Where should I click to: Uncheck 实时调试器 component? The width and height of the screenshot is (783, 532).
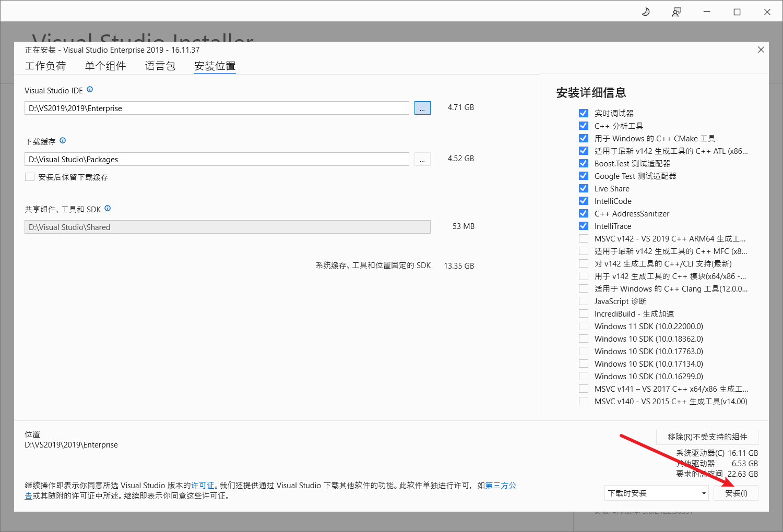[584, 113]
